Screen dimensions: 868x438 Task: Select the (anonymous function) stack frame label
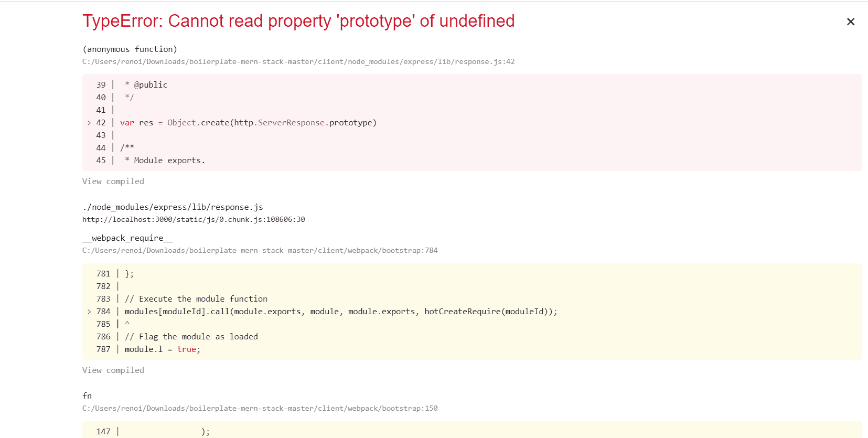point(130,49)
